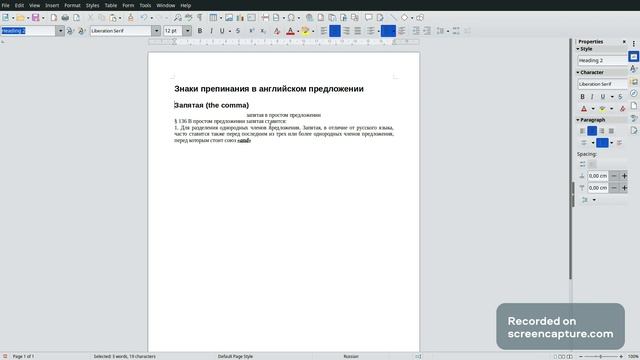
Task: Toggle Italic in sidebar Character panel
Action: (x=592, y=97)
